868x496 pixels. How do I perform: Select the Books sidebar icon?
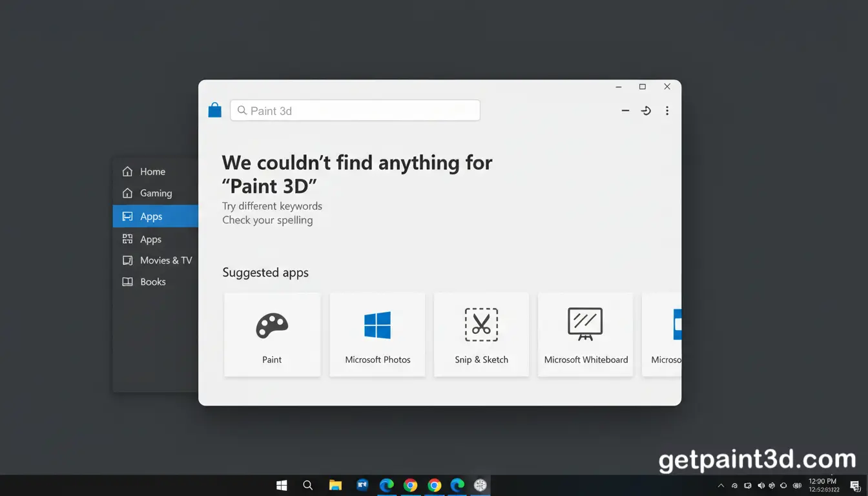click(128, 282)
